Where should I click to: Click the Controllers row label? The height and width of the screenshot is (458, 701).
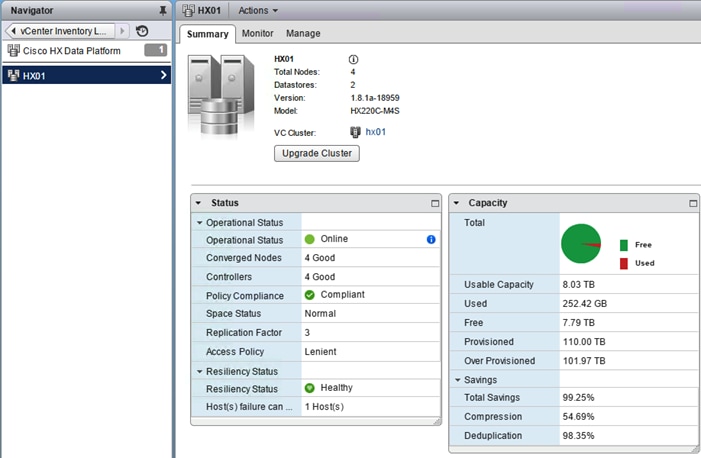[229, 277]
